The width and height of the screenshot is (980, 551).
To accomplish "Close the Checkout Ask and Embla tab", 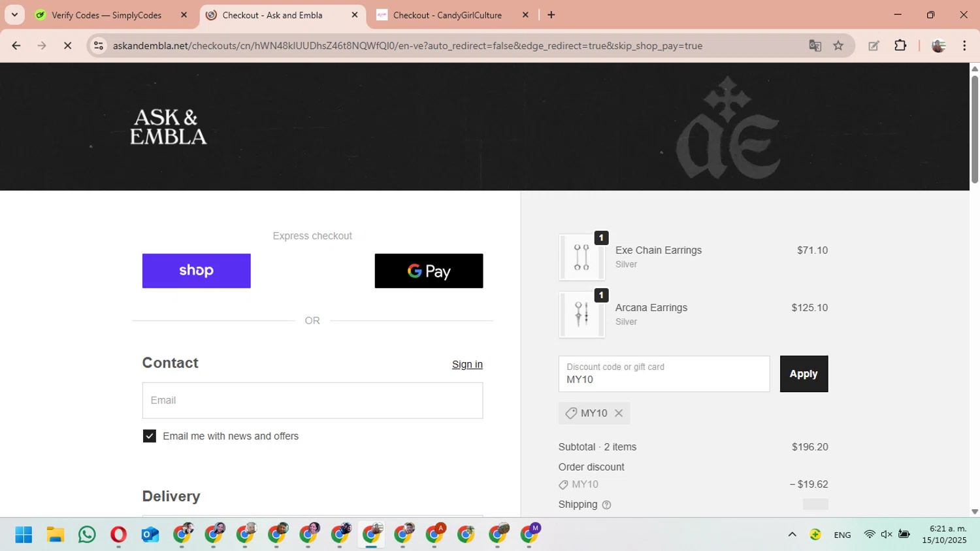I will (355, 15).
